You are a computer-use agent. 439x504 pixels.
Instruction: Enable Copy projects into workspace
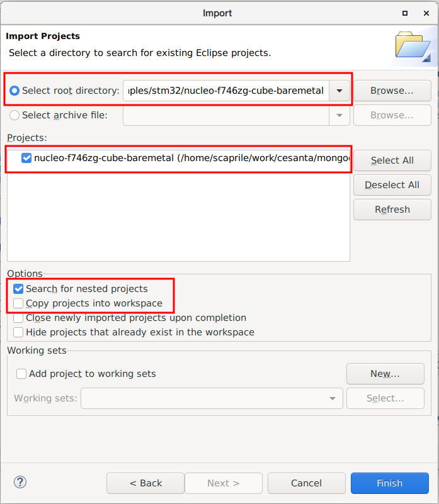(x=18, y=303)
